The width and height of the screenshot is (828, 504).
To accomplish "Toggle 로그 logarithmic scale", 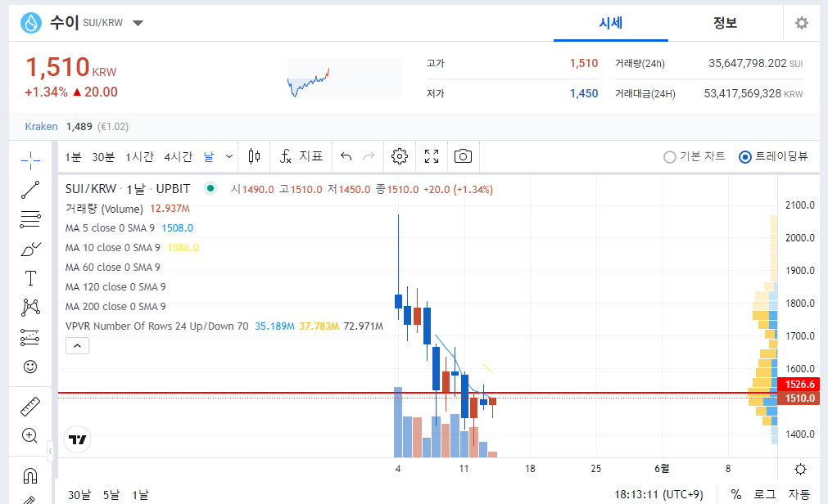I will [x=765, y=494].
